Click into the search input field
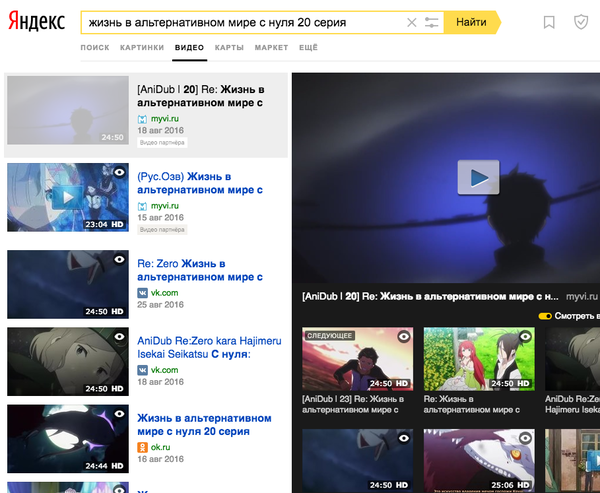Image resolution: width=600 pixels, height=493 pixels. (x=240, y=22)
